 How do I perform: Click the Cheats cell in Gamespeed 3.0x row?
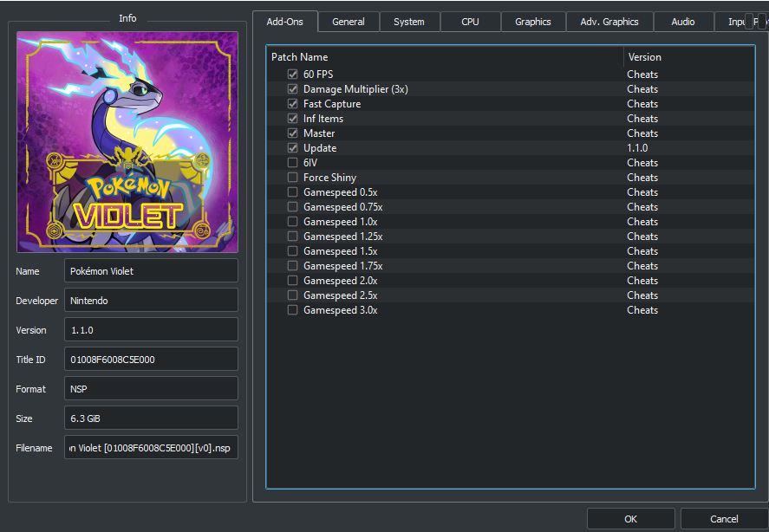click(x=642, y=309)
